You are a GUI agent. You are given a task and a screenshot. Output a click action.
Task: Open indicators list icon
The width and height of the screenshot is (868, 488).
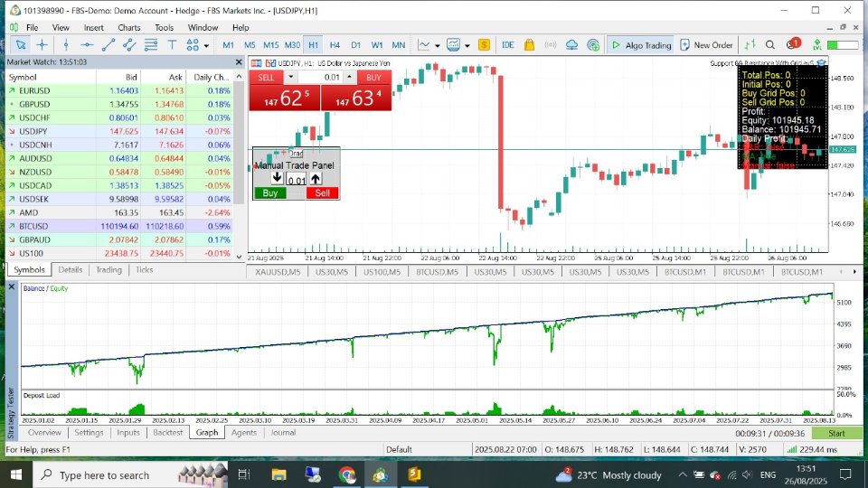point(453,45)
